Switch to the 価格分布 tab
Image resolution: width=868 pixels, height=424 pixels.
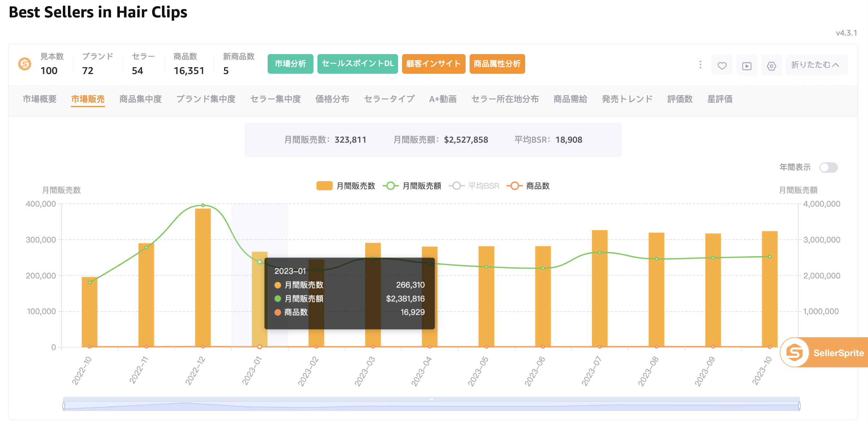[x=332, y=99]
